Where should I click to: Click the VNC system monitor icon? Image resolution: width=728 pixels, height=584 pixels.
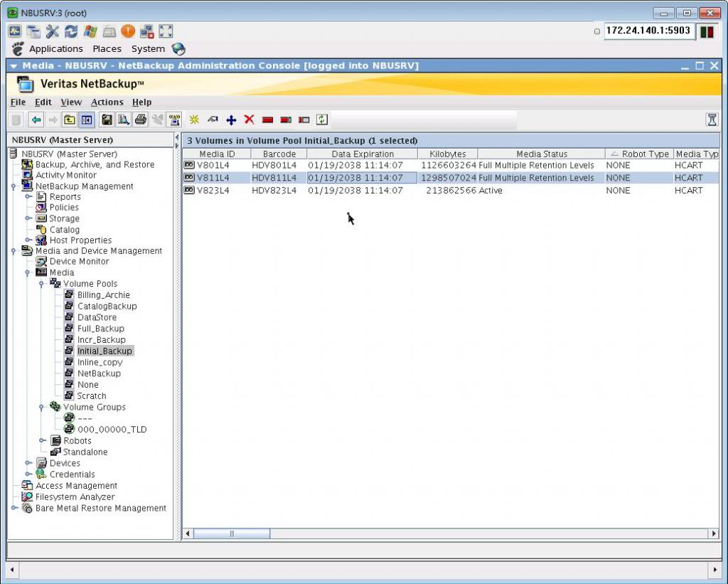[14, 31]
